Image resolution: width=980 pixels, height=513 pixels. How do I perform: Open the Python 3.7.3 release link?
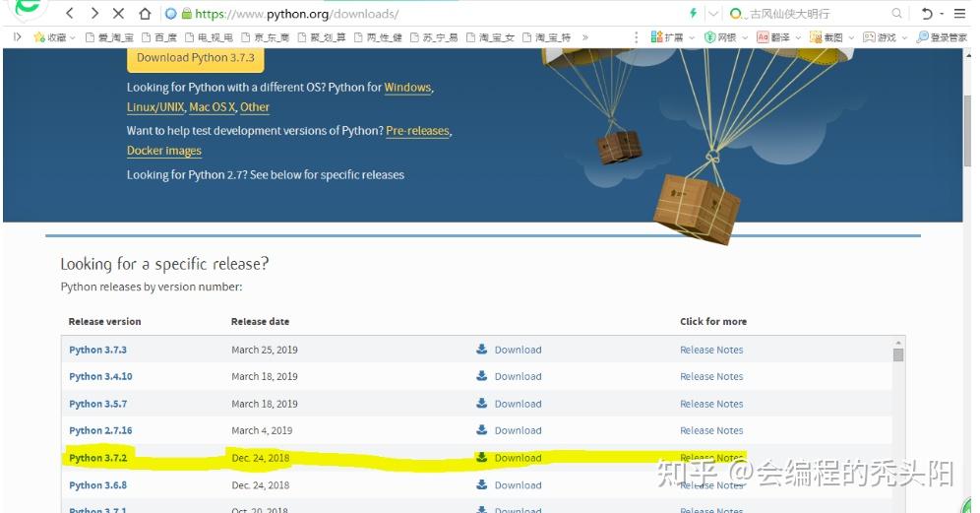[97, 350]
